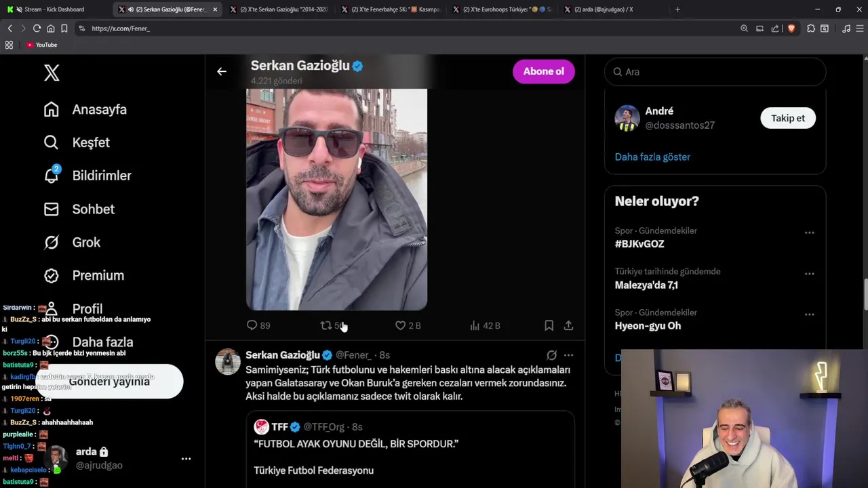Click the apps grid icon in bookmarks bar
This screenshot has width=868, height=488.
pos(9,45)
